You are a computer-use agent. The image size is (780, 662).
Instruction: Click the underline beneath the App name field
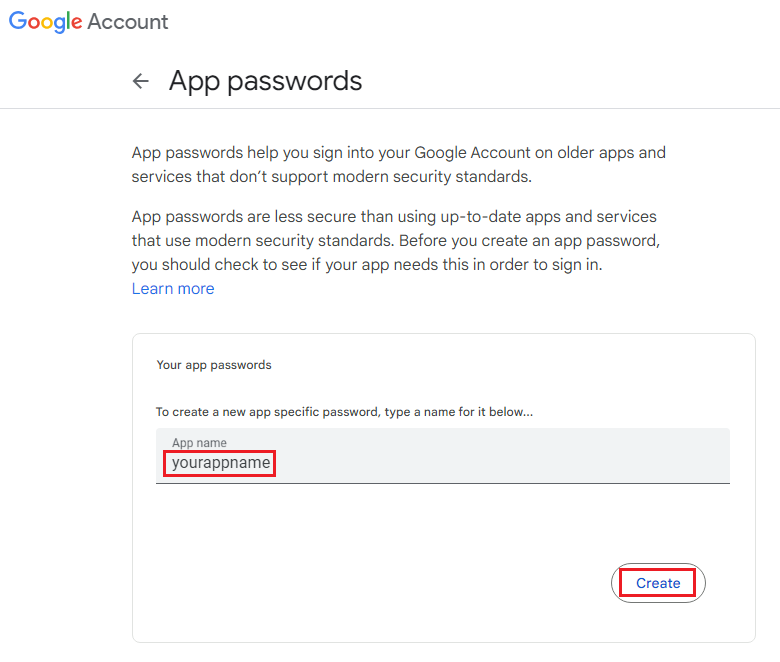[442, 483]
